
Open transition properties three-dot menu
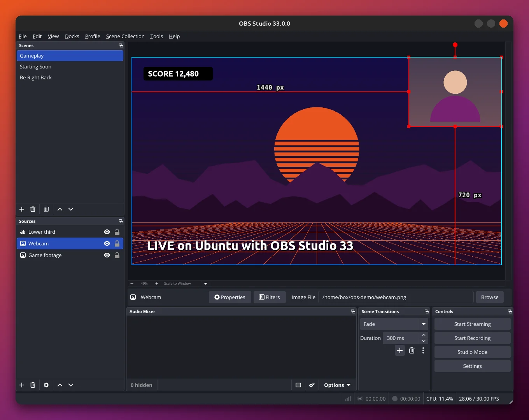pyautogui.click(x=423, y=350)
